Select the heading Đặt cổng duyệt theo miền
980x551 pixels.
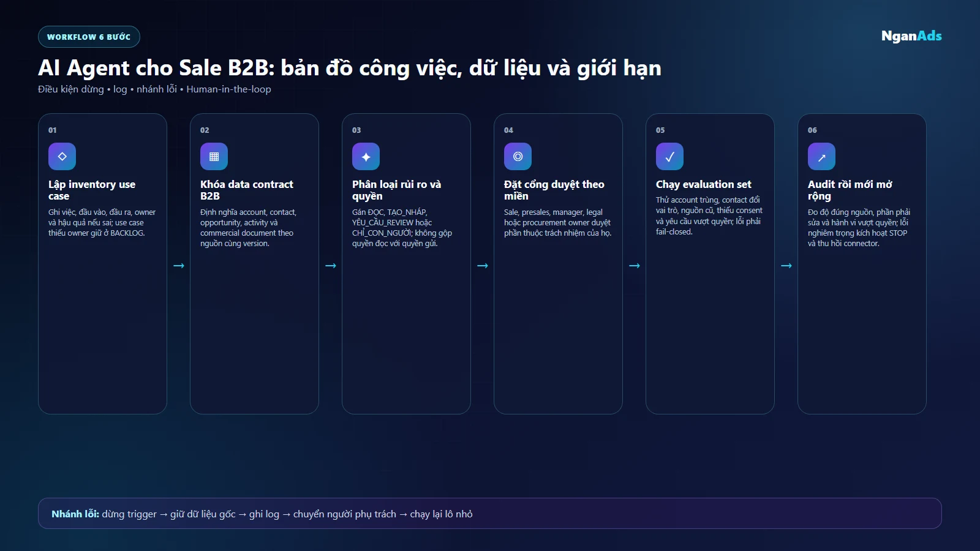pos(554,190)
